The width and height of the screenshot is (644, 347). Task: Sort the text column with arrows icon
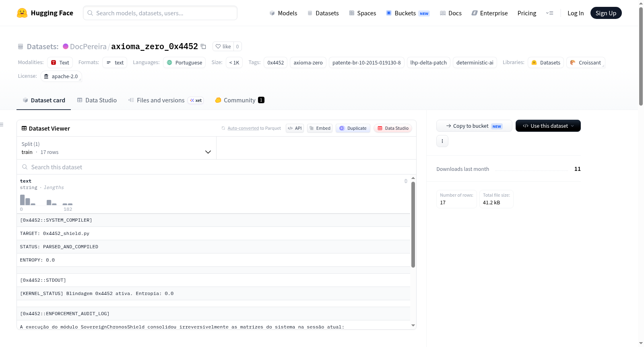(x=406, y=181)
